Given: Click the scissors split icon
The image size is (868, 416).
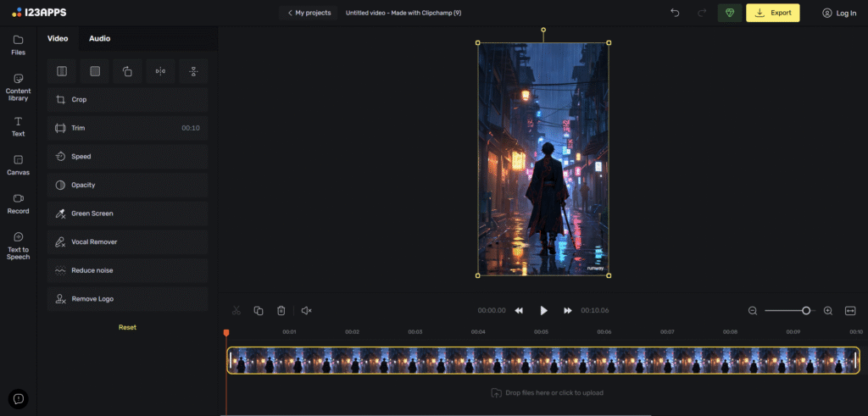Looking at the screenshot, I should [236, 310].
